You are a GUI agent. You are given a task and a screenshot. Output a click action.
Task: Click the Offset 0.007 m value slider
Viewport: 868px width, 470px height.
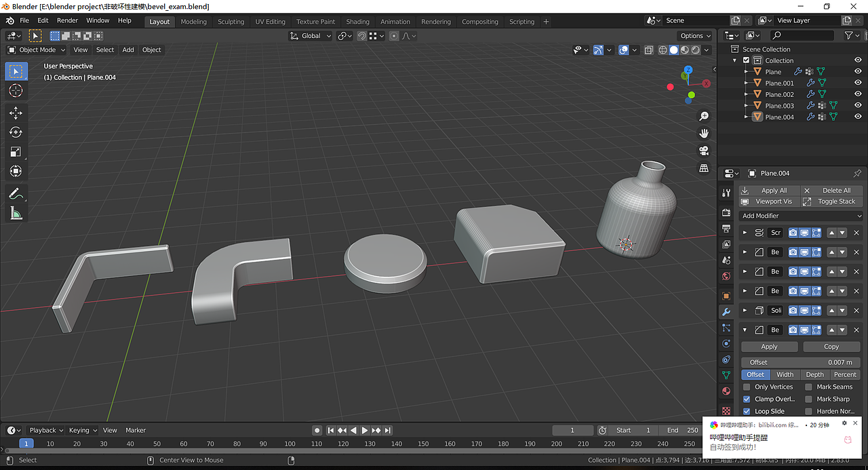800,362
